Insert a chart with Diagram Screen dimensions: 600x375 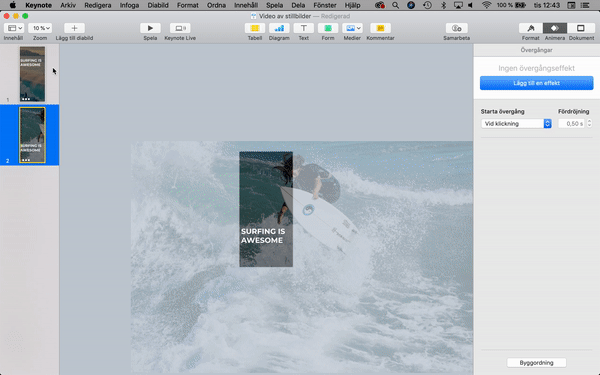pos(279,28)
